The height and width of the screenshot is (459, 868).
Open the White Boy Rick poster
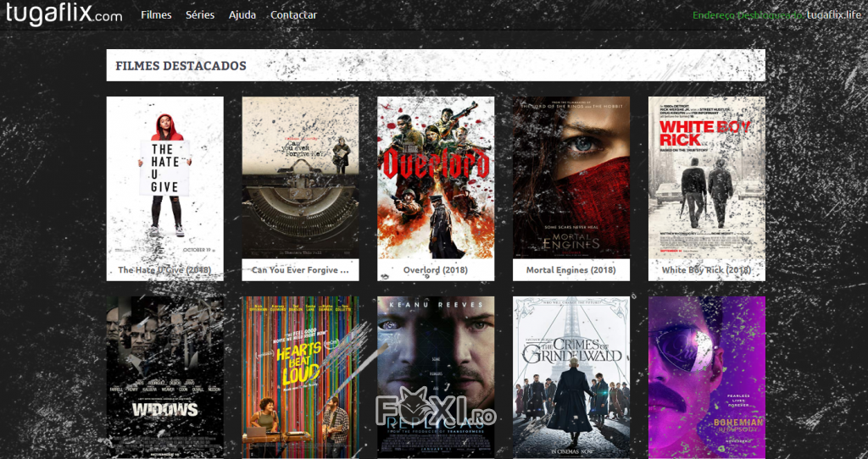[707, 177]
